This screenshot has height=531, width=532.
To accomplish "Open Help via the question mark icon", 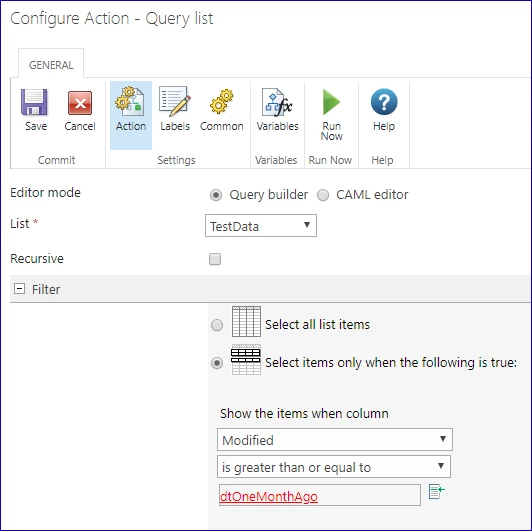I will [x=384, y=102].
